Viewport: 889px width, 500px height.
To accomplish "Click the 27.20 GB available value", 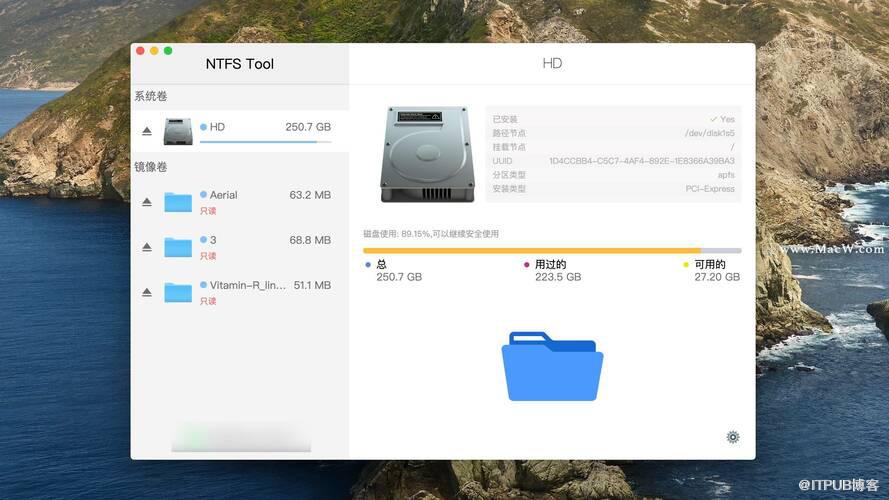I will (717, 277).
